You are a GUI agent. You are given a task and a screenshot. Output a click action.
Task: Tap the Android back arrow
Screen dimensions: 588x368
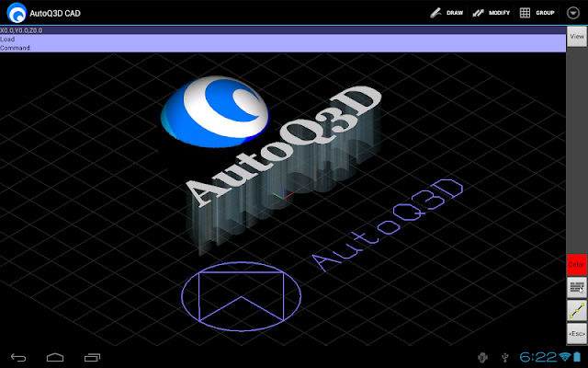[18, 358]
